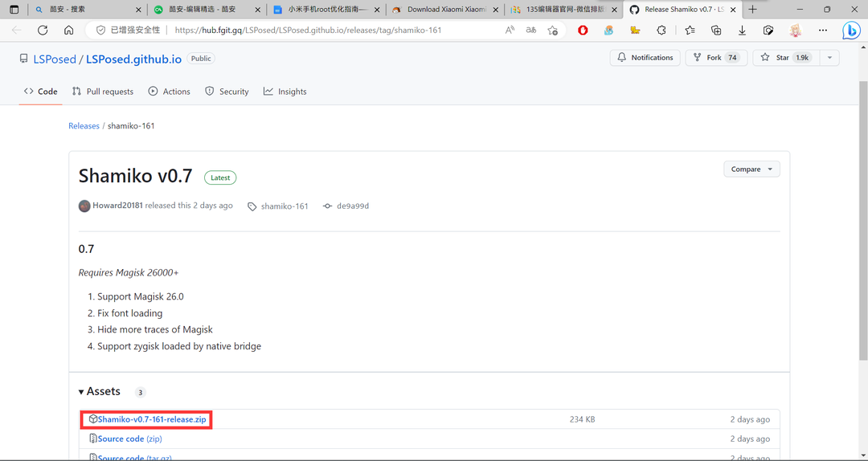Click the browser Back arrow

pyautogui.click(x=17, y=31)
